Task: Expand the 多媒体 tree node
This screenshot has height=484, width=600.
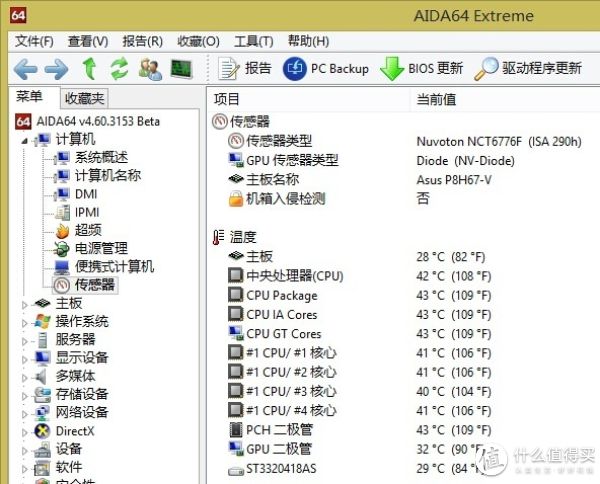Action: coord(24,378)
